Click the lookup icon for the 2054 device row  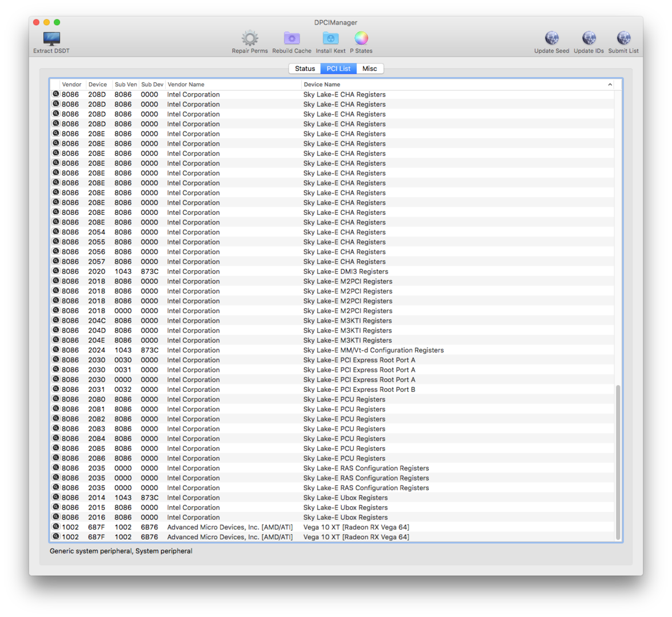coord(56,232)
